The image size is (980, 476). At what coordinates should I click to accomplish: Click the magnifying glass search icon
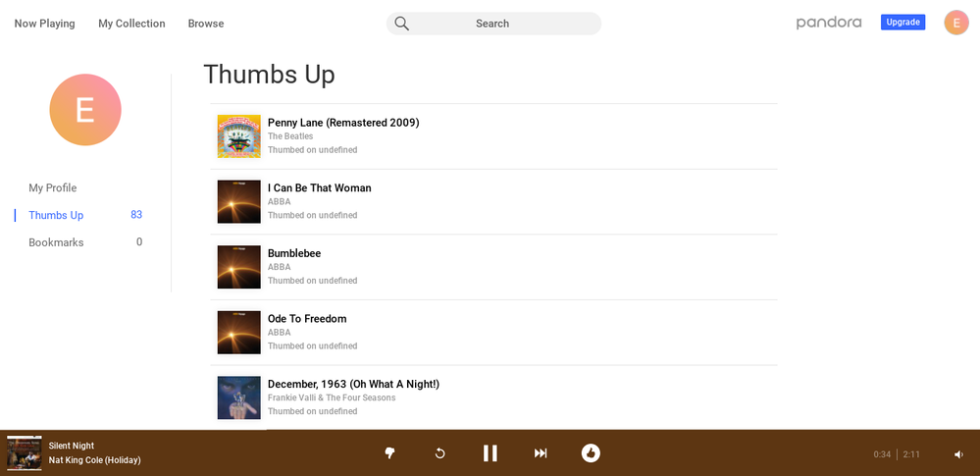[x=402, y=24]
